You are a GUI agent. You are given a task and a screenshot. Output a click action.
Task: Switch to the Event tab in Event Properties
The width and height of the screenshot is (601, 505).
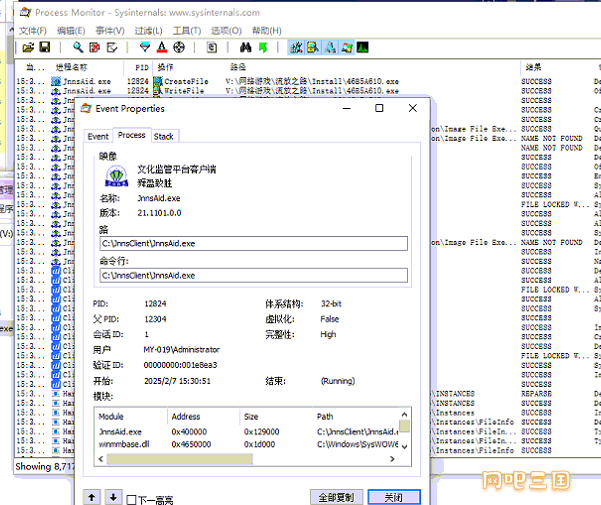click(98, 136)
